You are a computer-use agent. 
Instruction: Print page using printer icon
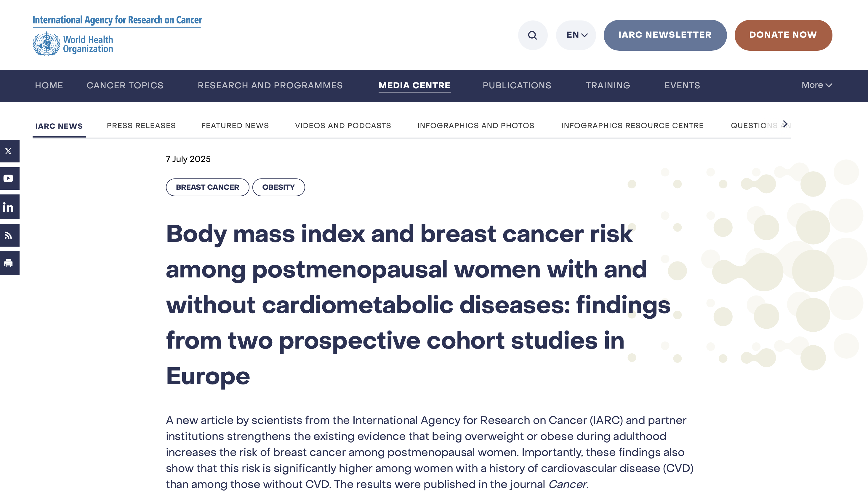9,263
